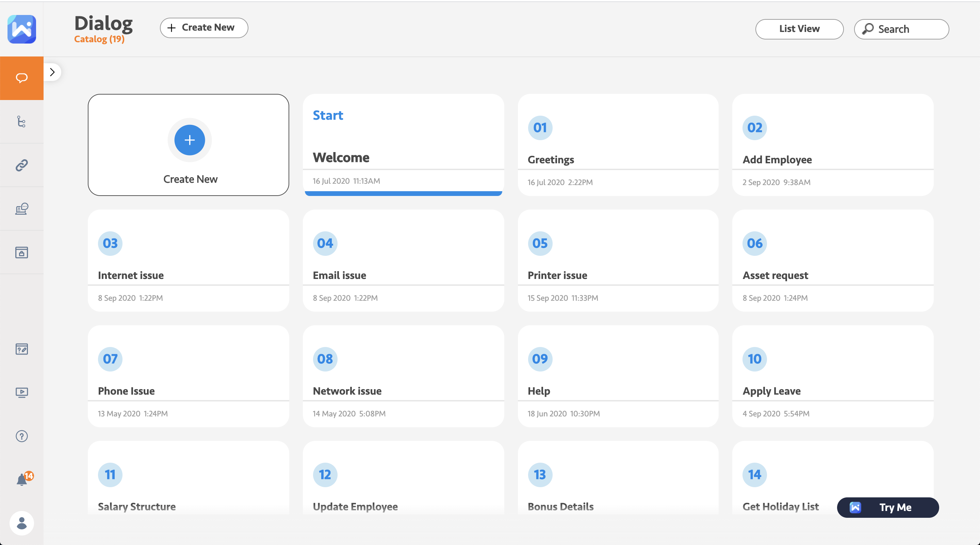Open the video tutorials monitor icon

22,392
